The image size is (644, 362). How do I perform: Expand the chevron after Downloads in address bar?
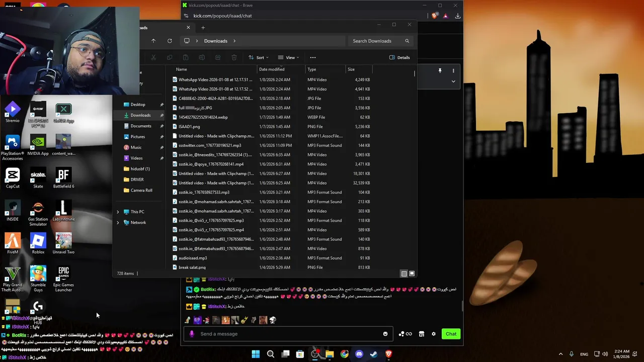tap(234, 41)
